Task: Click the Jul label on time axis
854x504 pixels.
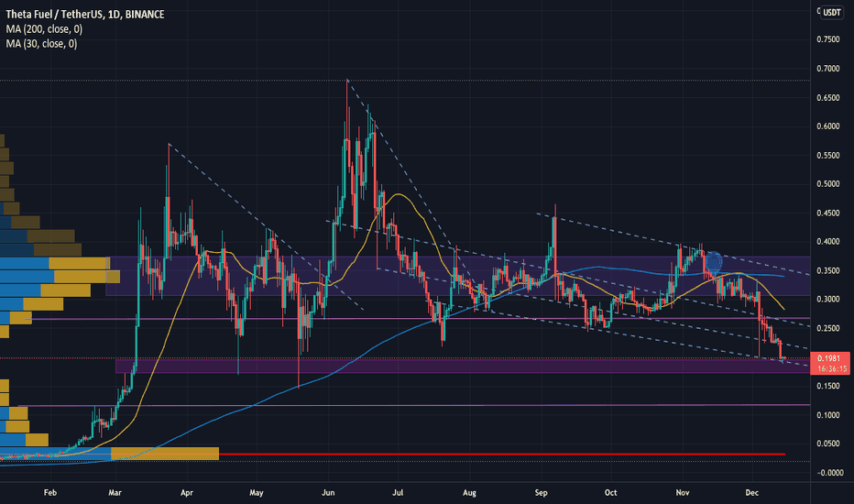Action: point(398,493)
